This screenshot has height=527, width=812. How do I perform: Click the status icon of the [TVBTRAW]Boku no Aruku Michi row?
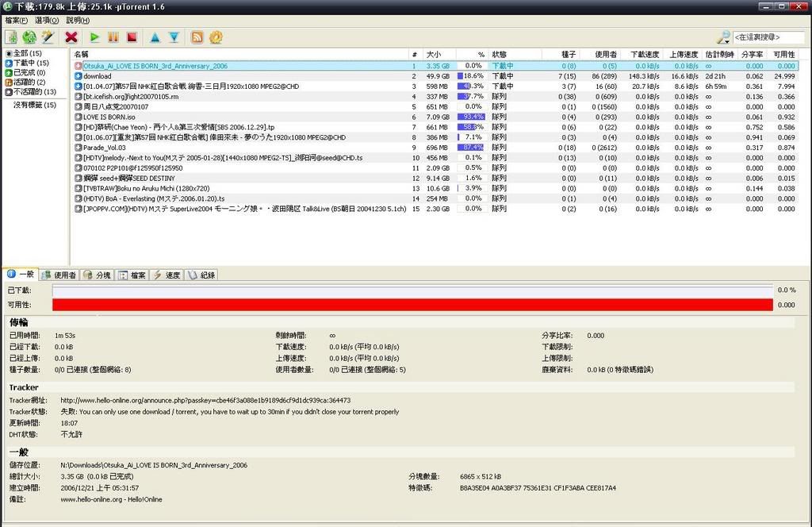click(x=79, y=189)
